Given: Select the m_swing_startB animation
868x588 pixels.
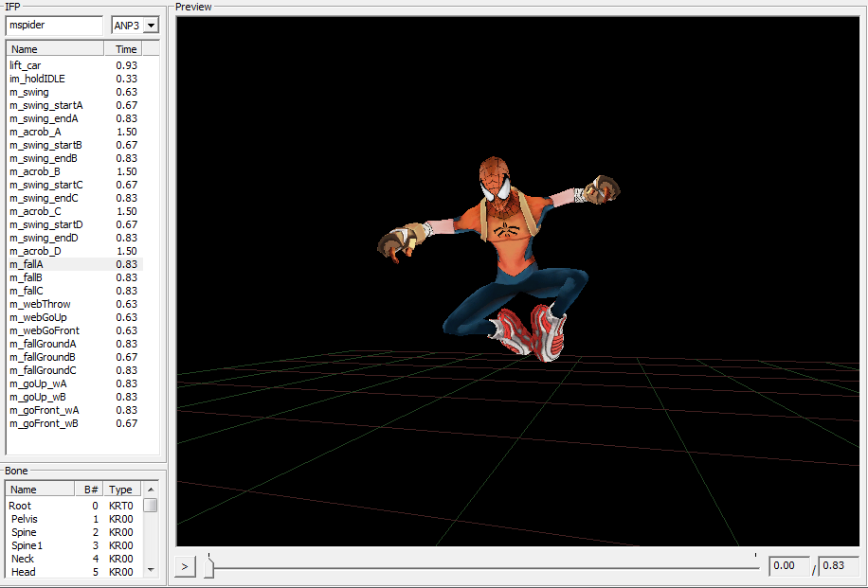Looking at the screenshot, I should pyautogui.click(x=74, y=145).
